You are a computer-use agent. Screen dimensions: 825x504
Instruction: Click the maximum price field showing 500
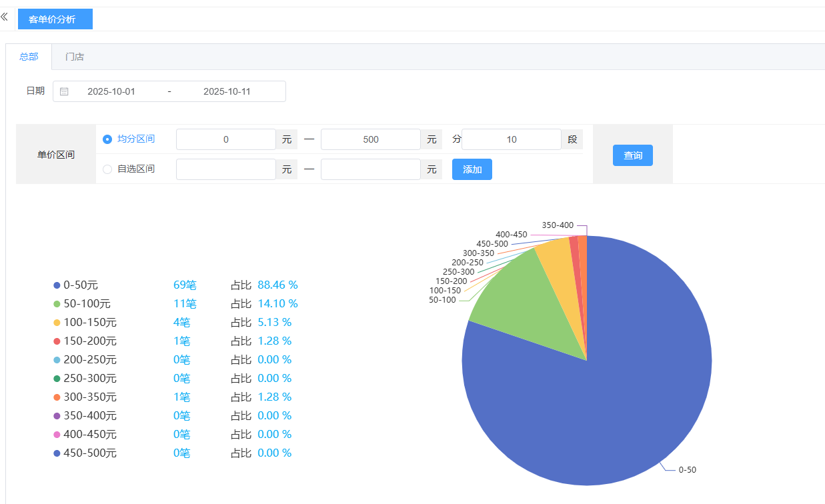[x=370, y=139]
